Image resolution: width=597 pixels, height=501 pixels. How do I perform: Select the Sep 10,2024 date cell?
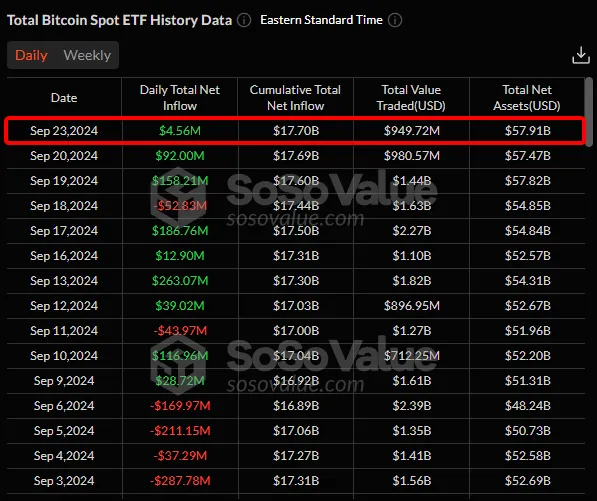tap(64, 356)
